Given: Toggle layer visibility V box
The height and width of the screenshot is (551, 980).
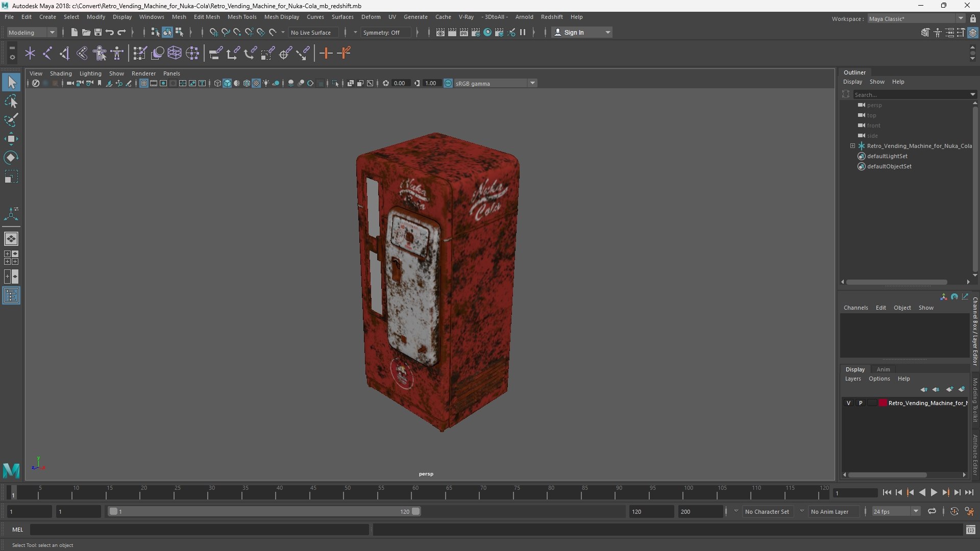Looking at the screenshot, I should point(848,403).
